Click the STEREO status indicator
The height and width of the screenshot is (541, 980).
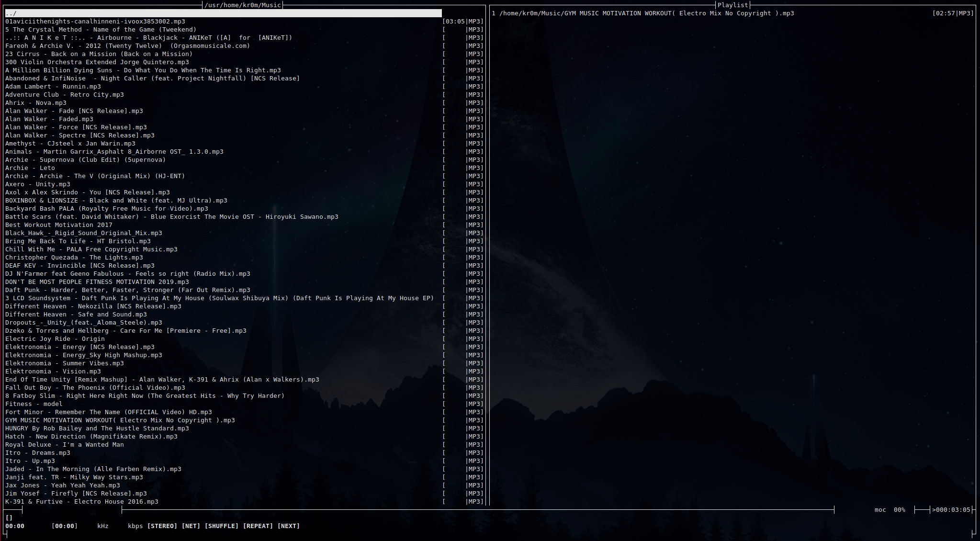coord(162,526)
